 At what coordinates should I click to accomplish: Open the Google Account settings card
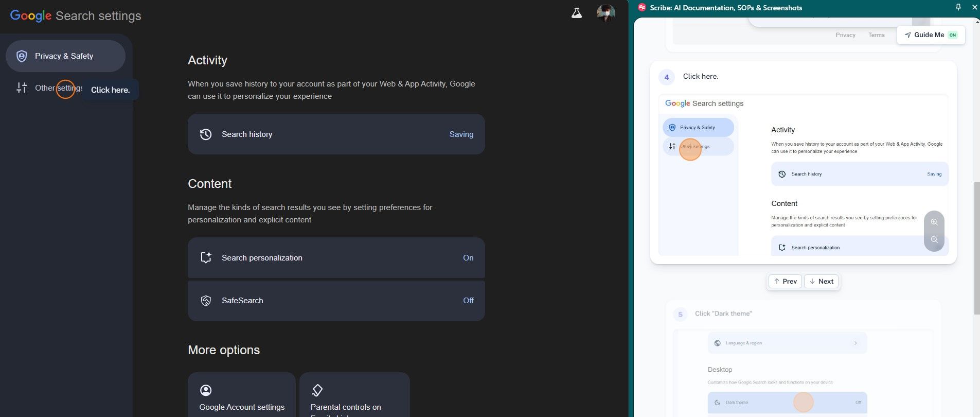[x=242, y=395]
